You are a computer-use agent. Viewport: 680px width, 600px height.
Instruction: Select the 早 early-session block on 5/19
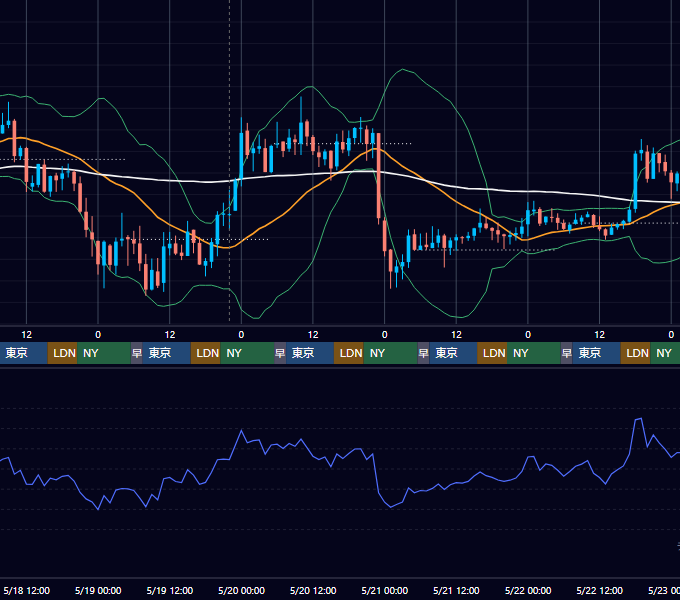pyautogui.click(x=137, y=353)
